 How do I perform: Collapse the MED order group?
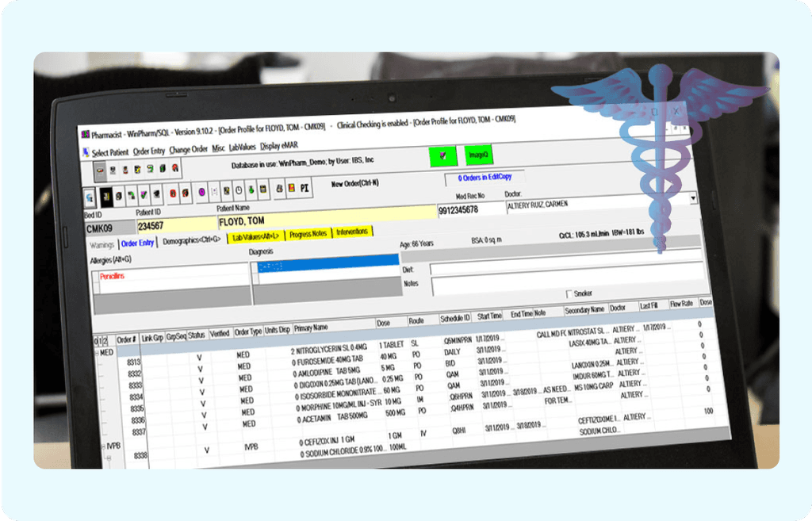98,351
